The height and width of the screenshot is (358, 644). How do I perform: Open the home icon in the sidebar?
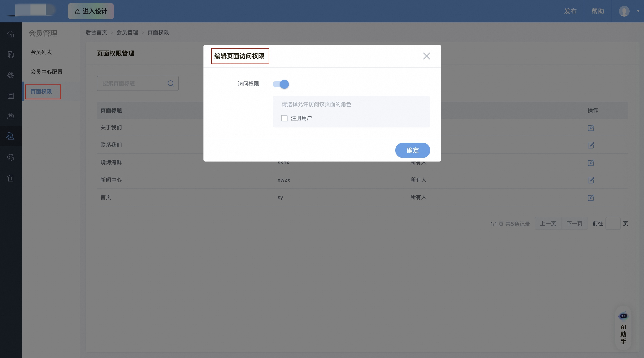[11, 34]
